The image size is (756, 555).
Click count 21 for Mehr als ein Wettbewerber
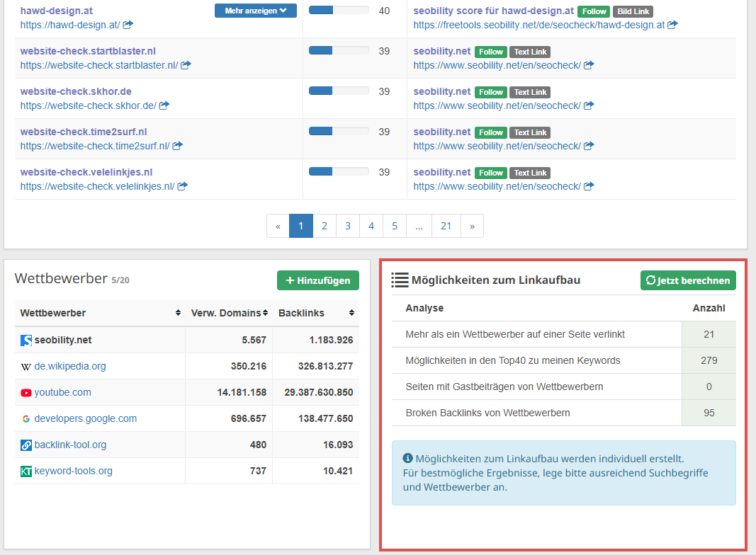tap(709, 334)
